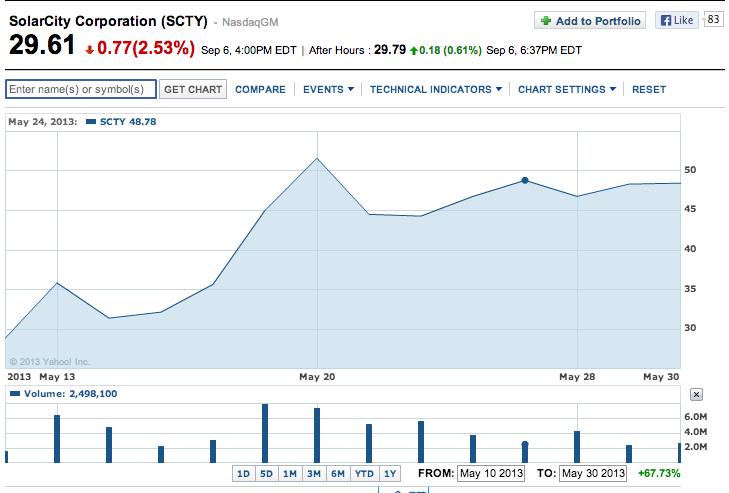Click the SCTY 48.78 legend label
This screenshot has height=493, width=729.
click(x=128, y=122)
